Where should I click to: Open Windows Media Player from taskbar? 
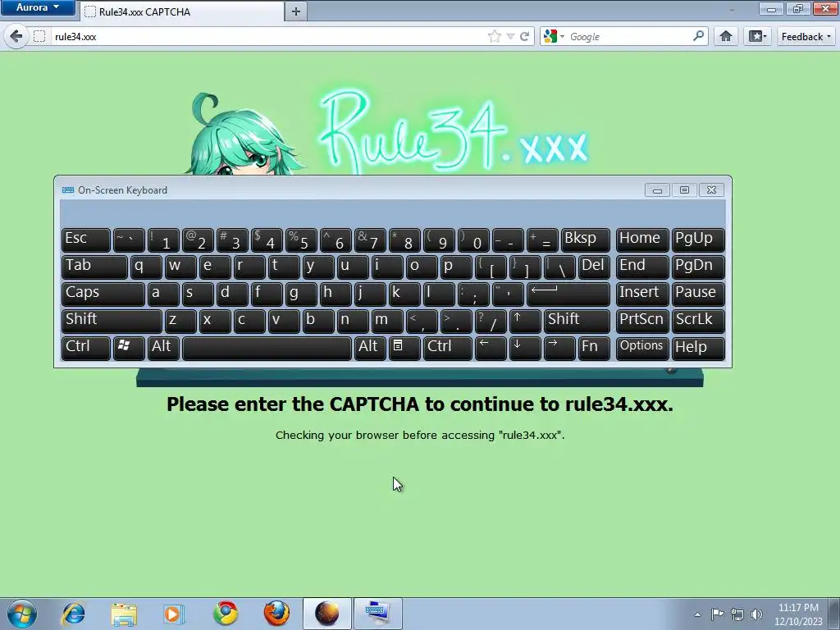(x=174, y=614)
